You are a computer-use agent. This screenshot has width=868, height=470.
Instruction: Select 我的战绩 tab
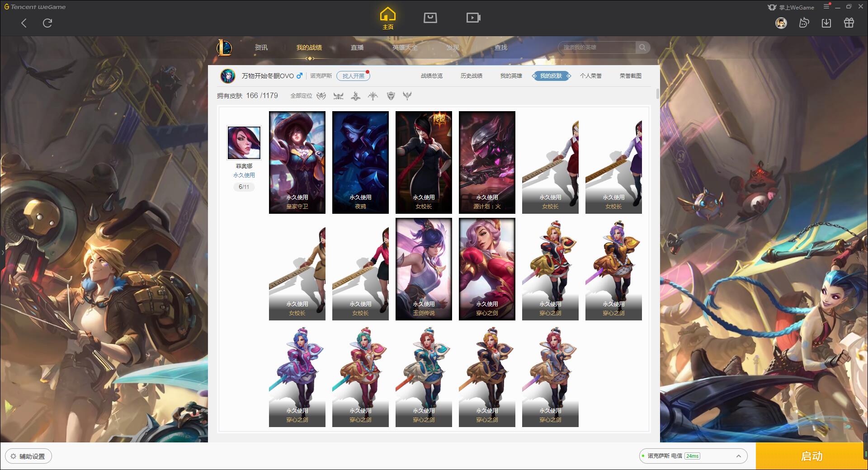tap(309, 47)
